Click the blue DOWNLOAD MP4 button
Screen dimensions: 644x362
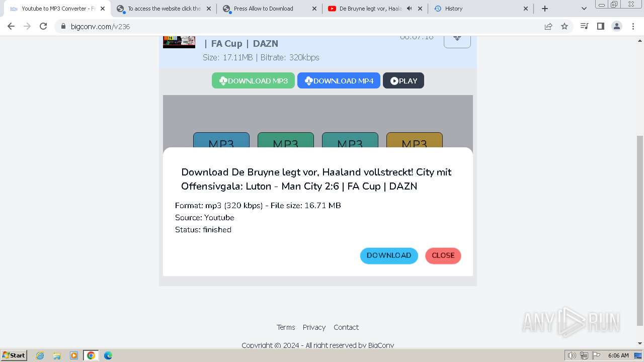tap(339, 80)
